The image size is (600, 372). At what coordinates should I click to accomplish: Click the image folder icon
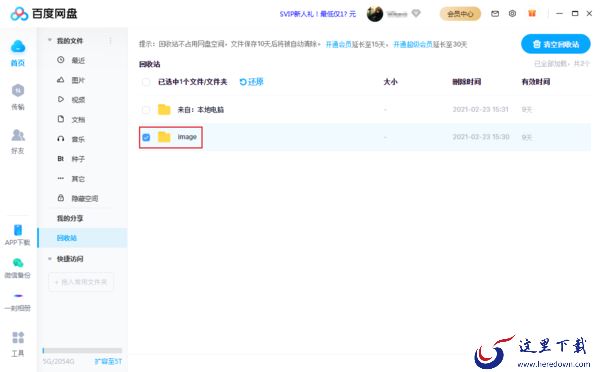click(164, 137)
